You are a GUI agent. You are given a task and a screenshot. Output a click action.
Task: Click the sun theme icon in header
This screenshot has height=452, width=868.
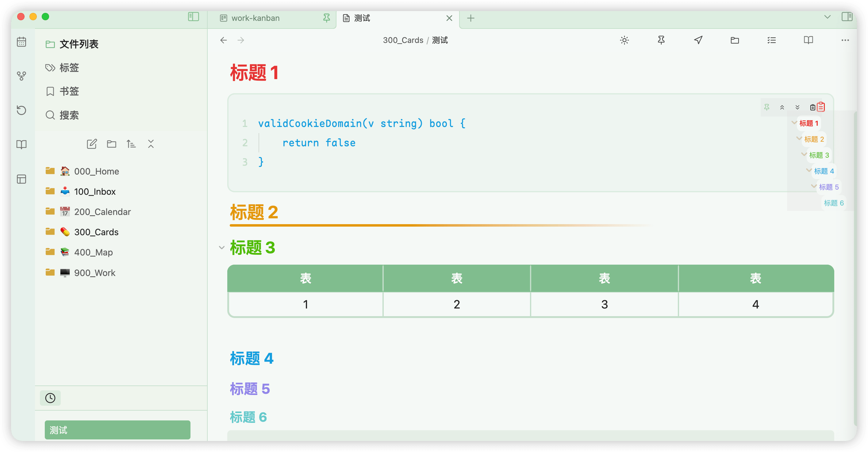[624, 40]
